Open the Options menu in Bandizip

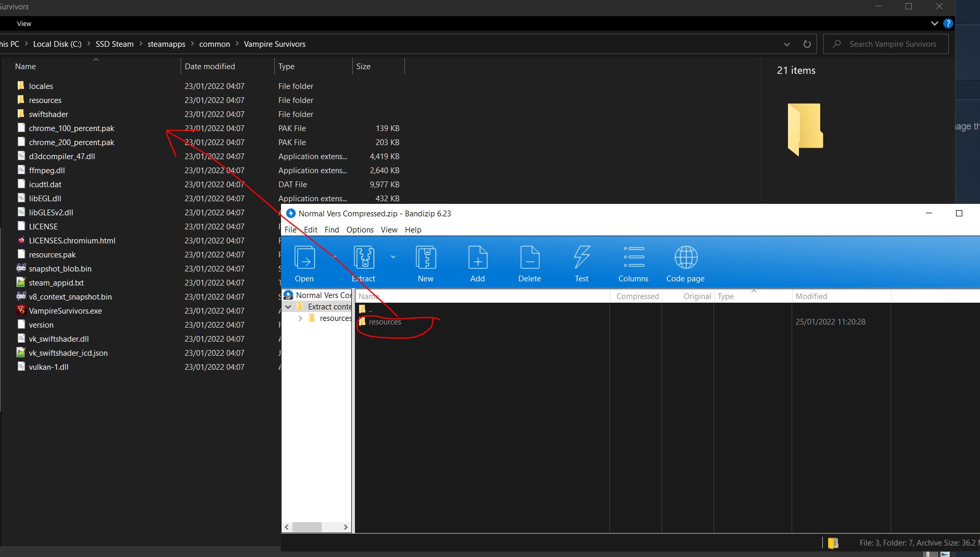(x=360, y=230)
